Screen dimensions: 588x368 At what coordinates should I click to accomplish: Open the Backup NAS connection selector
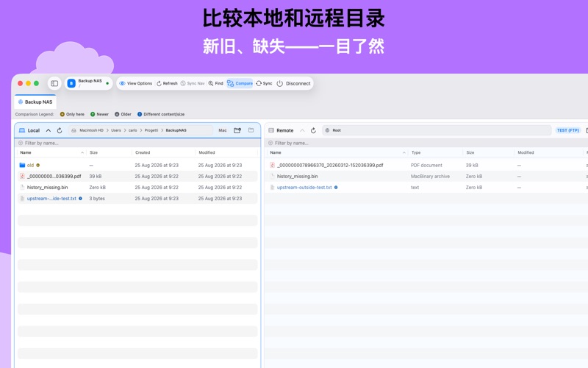89,83
